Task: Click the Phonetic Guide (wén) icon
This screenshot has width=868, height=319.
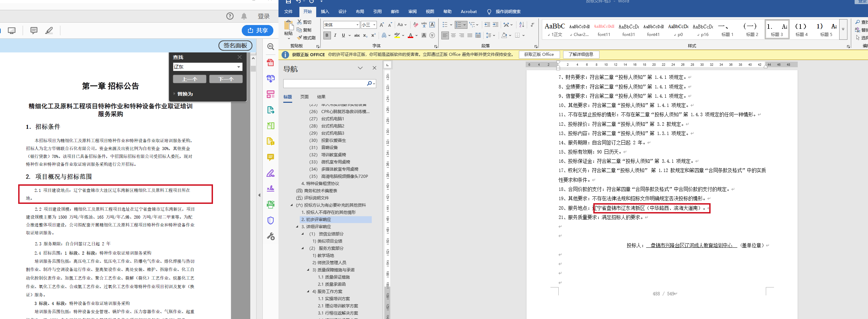Action: (x=424, y=25)
